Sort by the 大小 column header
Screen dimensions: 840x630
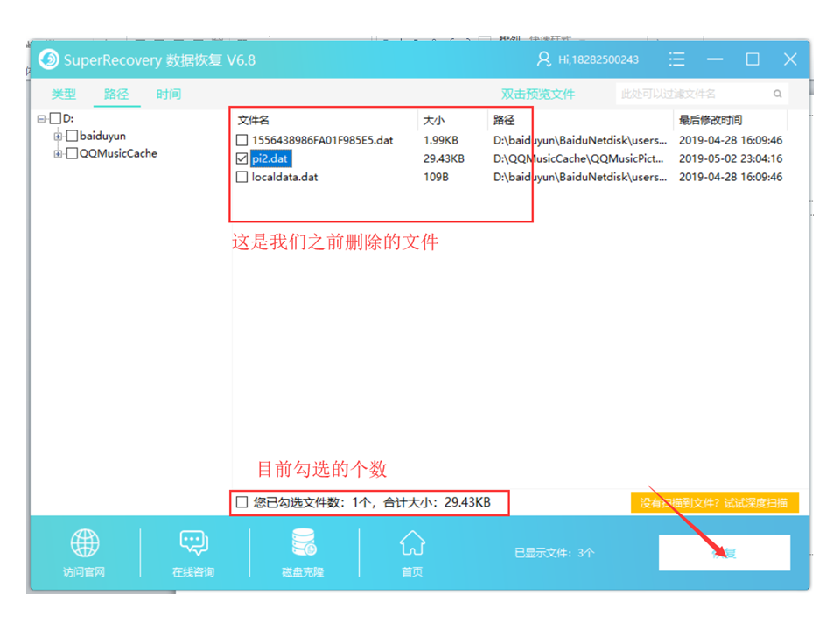(434, 120)
